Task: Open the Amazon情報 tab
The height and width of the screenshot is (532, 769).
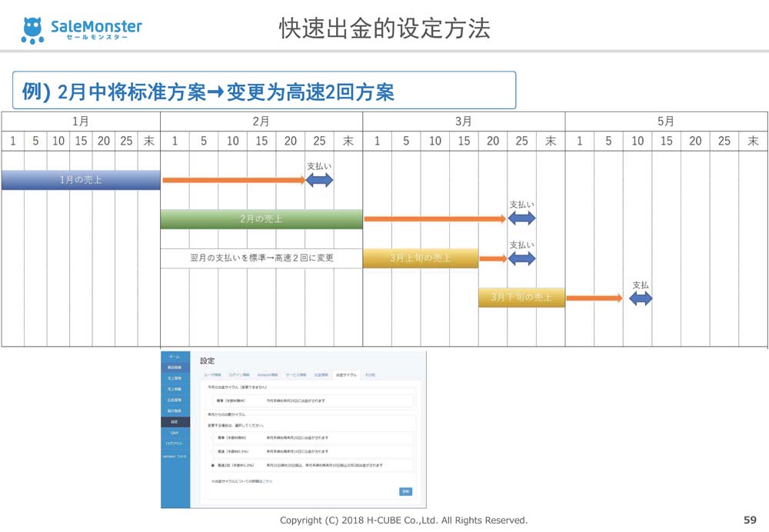Action: (x=268, y=374)
